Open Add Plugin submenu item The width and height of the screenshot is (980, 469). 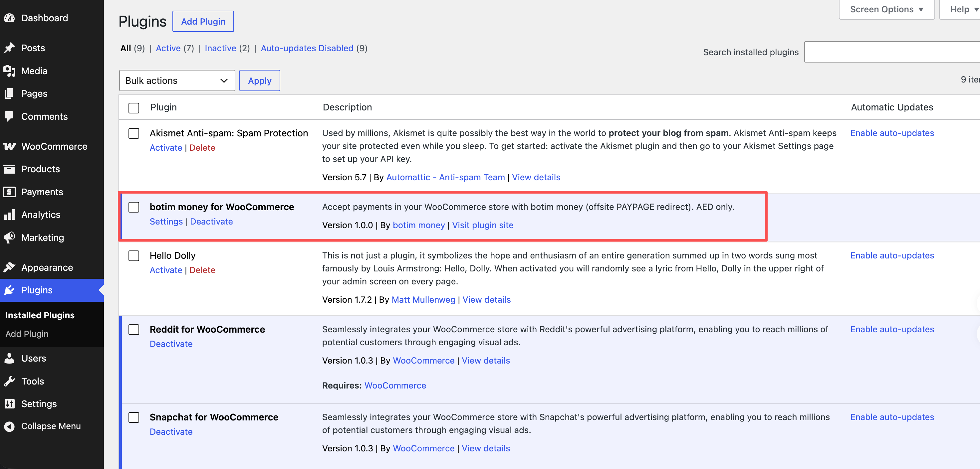click(27, 334)
